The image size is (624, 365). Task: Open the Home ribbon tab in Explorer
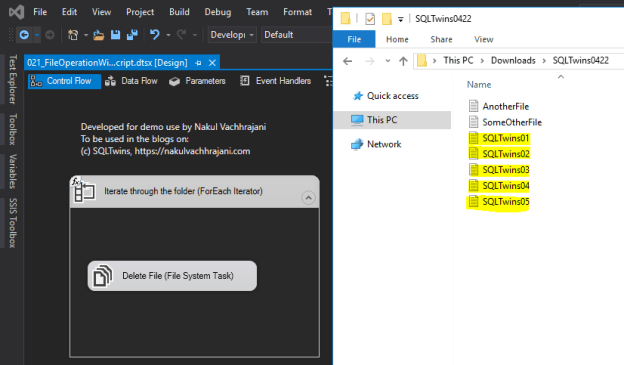click(x=397, y=39)
